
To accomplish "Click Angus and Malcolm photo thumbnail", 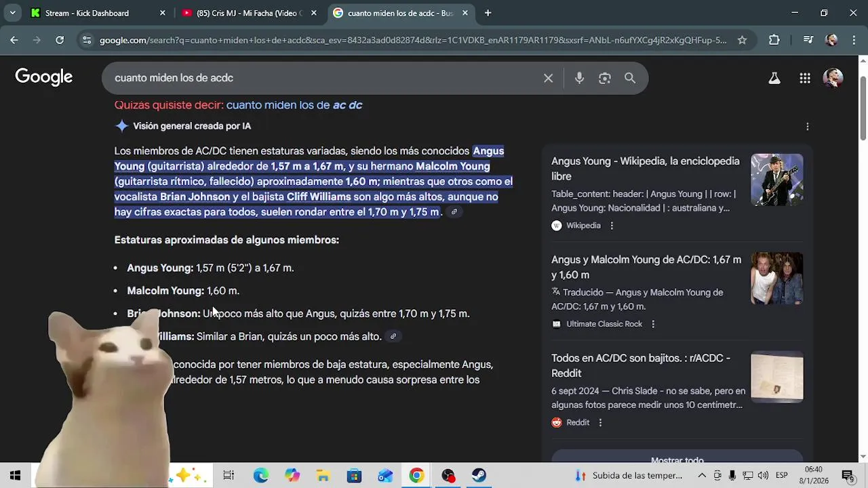I will tap(776, 279).
